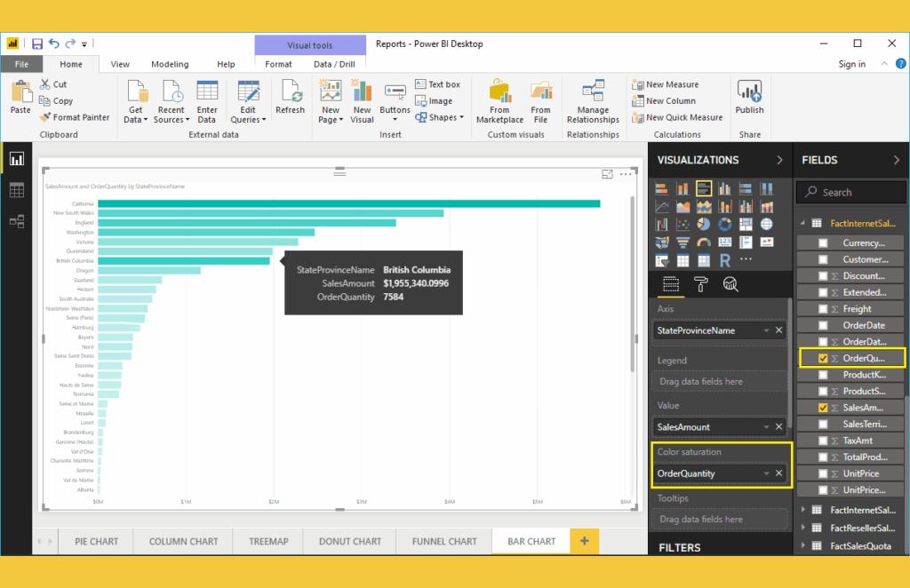Select the R script visual
Viewport: 910px width, 588px height.
[724, 261]
